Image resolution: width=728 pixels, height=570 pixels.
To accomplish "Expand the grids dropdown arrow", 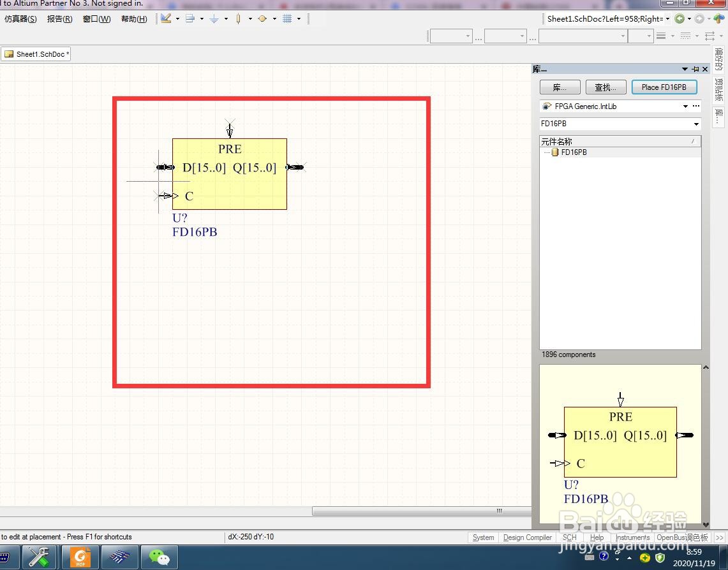I will (x=299, y=19).
